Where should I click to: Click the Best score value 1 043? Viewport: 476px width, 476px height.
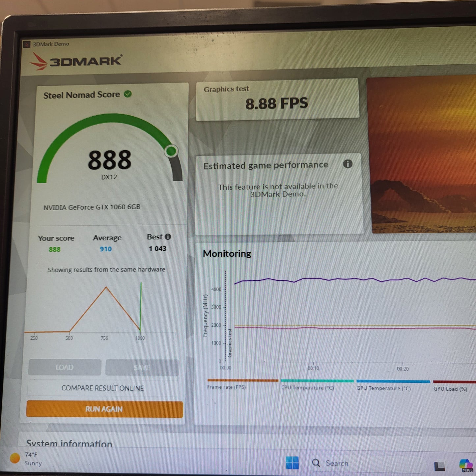(x=158, y=249)
